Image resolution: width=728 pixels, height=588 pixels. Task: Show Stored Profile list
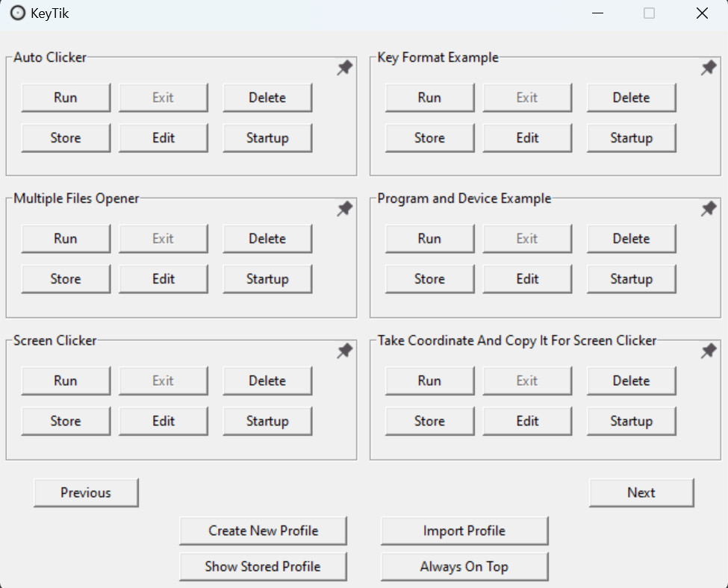pyautogui.click(x=263, y=566)
